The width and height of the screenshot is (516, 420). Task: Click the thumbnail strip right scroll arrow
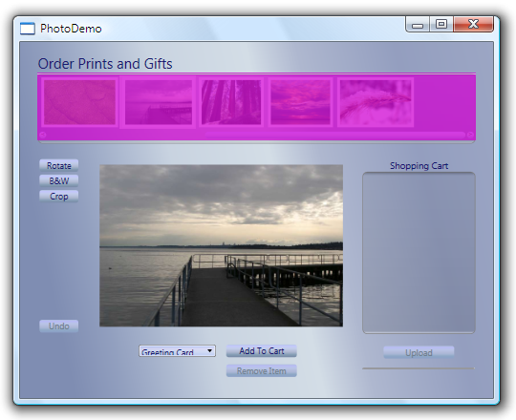click(x=470, y=135)
